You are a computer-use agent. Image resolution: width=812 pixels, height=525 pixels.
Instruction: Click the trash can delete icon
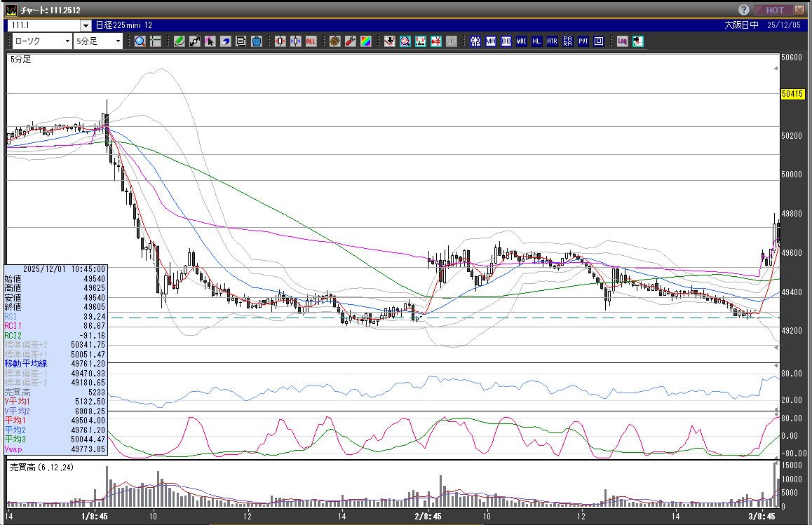tap(257, 41)
